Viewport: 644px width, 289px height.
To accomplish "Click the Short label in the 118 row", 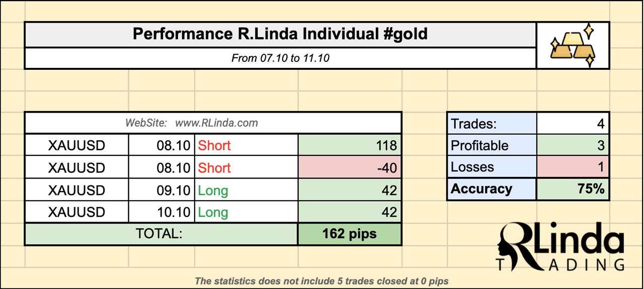I will [x=214, y=146].
